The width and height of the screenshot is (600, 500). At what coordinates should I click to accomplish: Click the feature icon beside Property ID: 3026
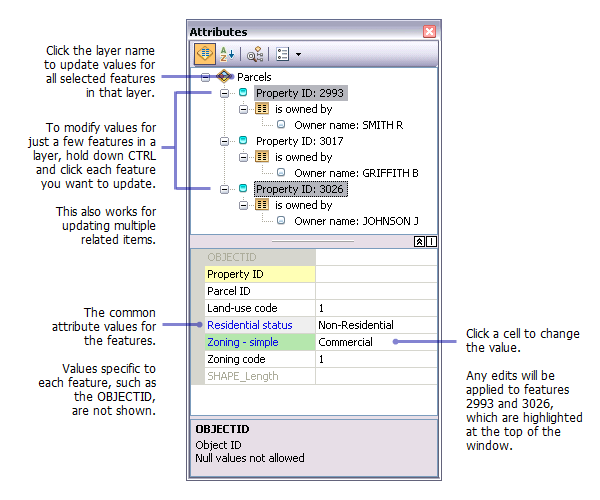pyautogui.click(x=243, y=188)
